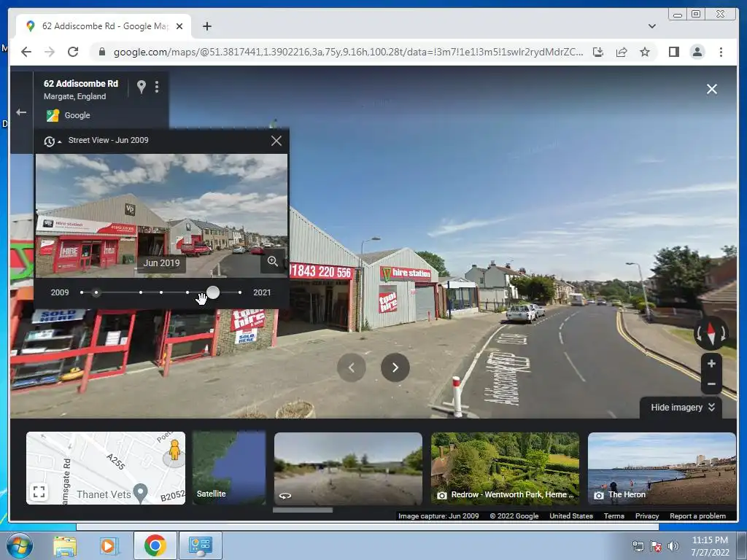
Task: Click the volume speaker tray icon
Action: pyautogui.click(x=673, y=546)
